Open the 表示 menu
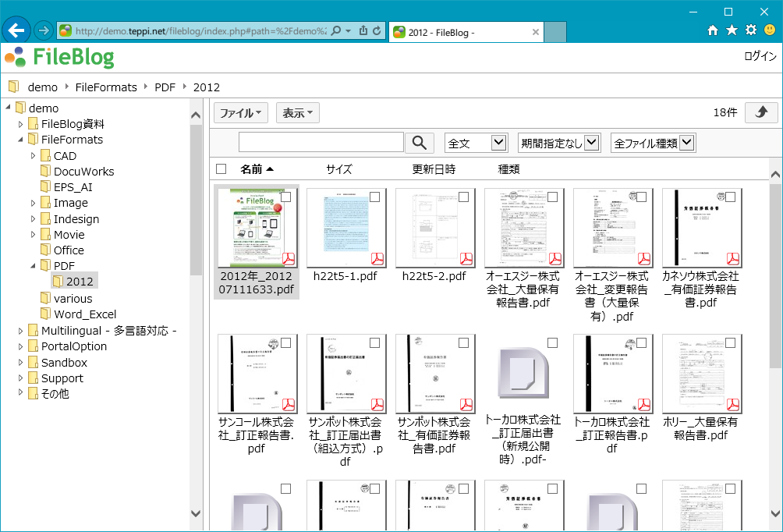 tap(298, 113)
